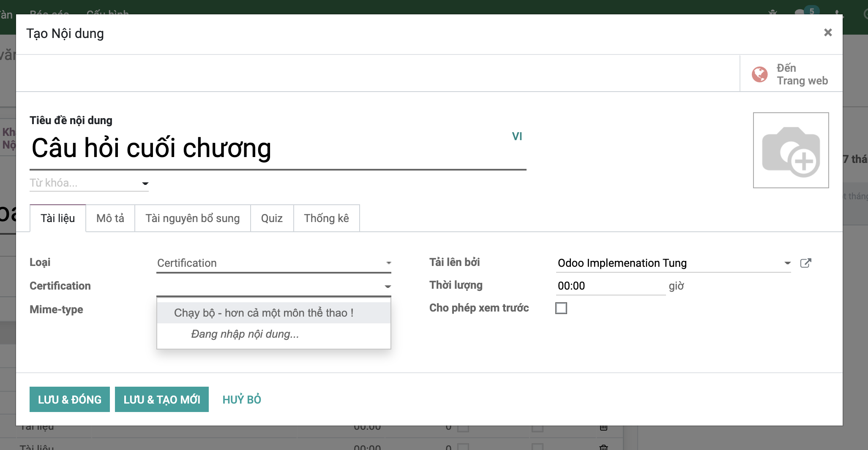Open the Quiz tab
868x450 pixels.
(x=271, y=218)
